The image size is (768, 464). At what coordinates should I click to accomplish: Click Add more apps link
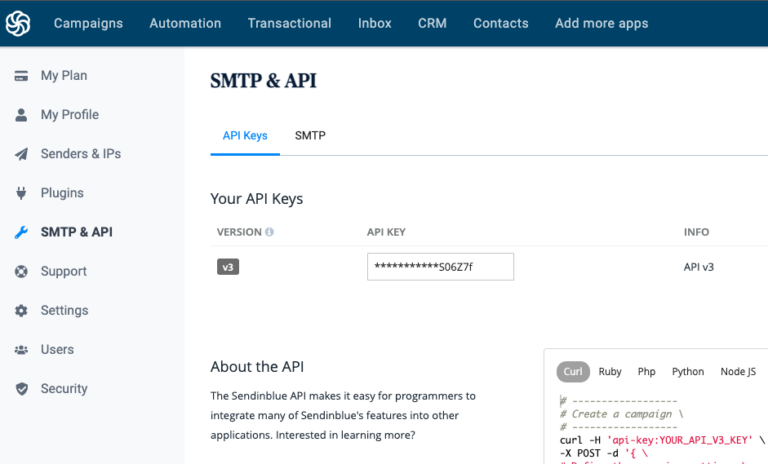click(x=601, y=23)
